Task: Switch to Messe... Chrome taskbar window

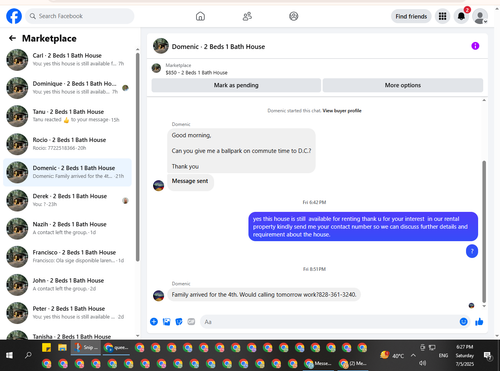Action: coord(318,363)
